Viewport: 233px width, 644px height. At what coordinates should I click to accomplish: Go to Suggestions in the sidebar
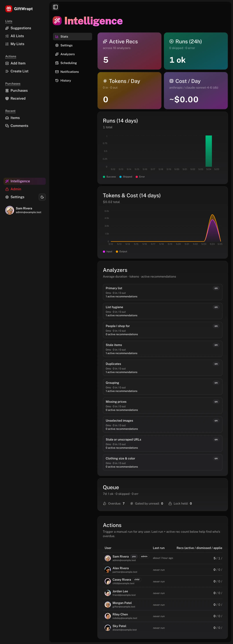[x=25, y=28]
